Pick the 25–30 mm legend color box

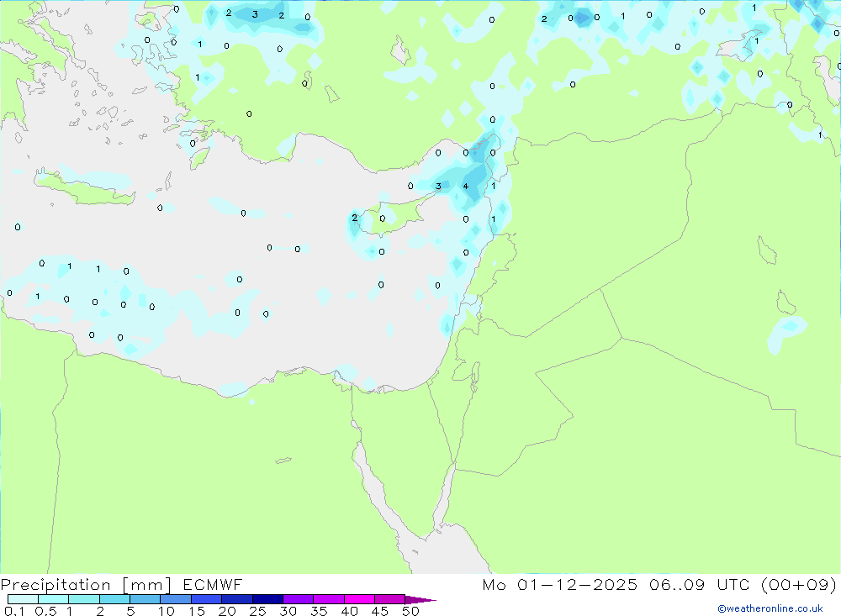coord(267,599)
